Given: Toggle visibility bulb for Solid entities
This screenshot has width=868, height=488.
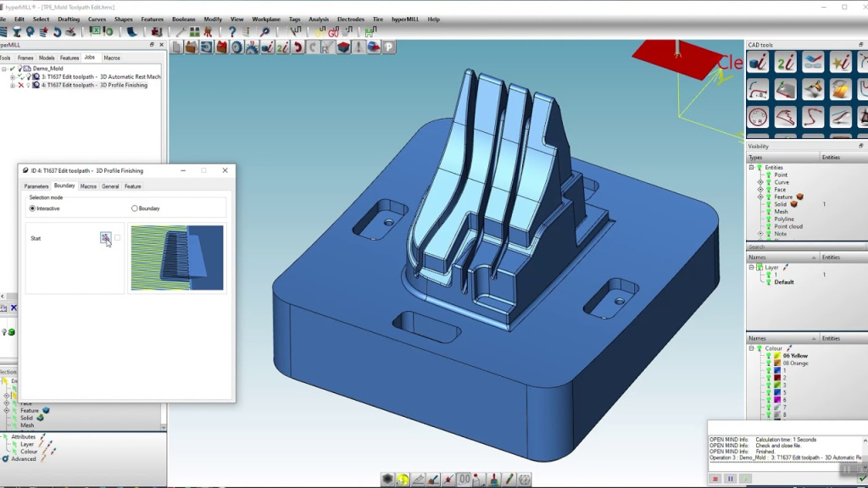Looking at the screenshot, I should 768,204.
